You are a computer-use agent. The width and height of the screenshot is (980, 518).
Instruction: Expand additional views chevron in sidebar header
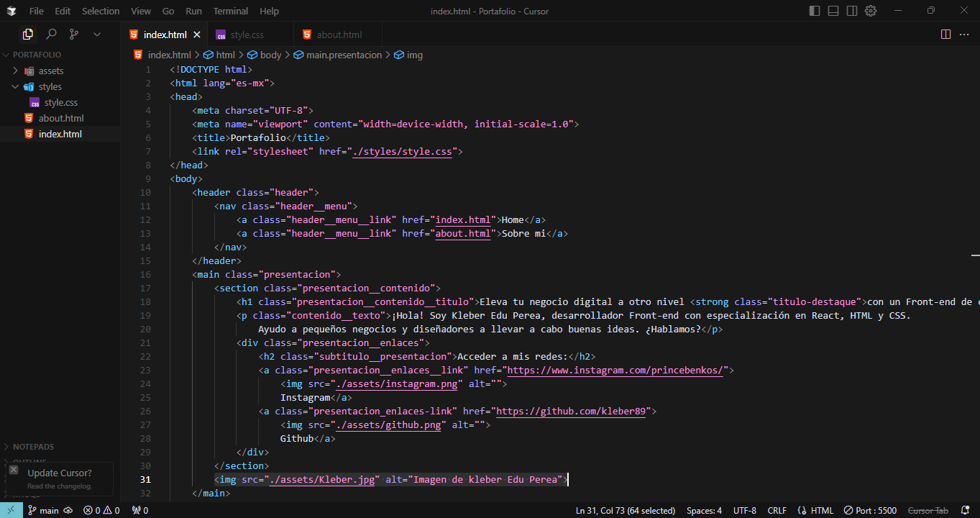(97, 34)
